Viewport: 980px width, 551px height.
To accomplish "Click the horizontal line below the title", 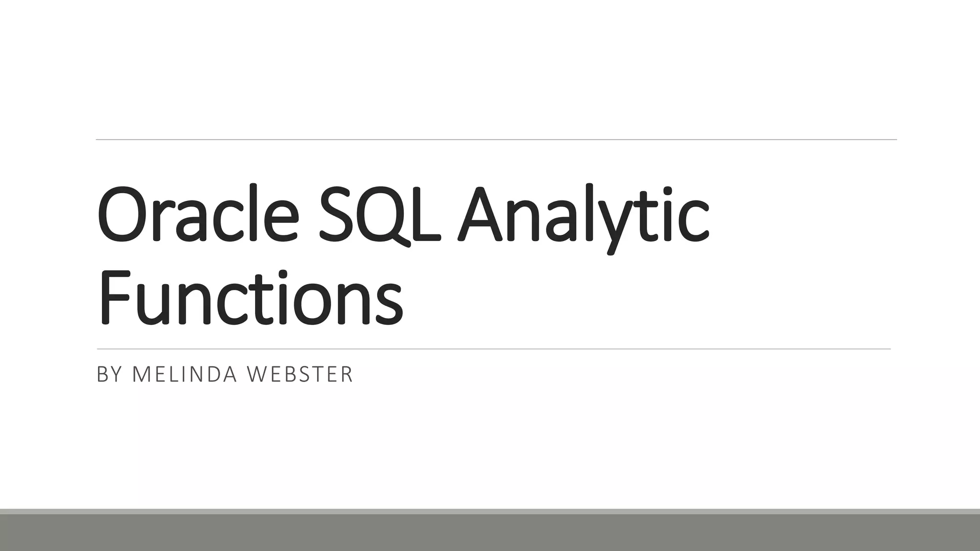I will 493,349.
